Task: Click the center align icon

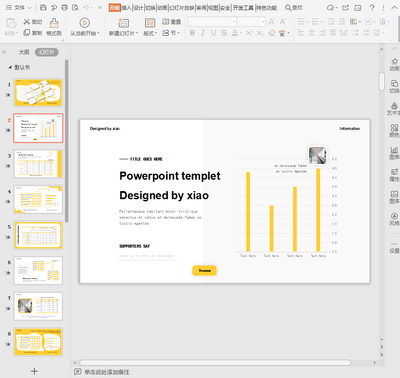Action: click(312, 33)
